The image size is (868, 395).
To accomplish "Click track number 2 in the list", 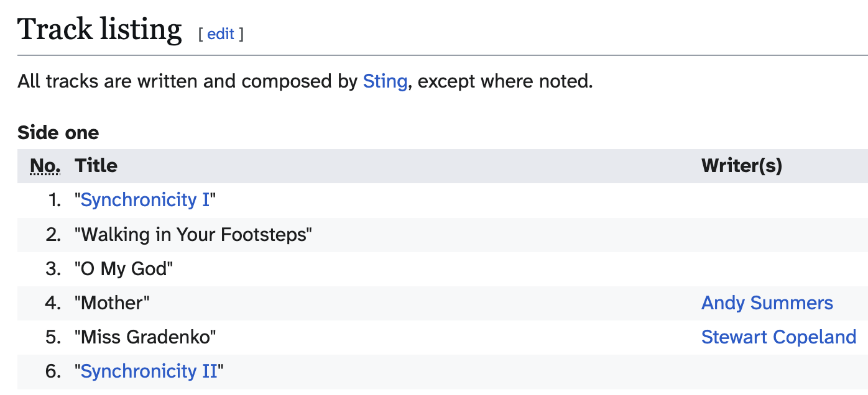I will pos(53,235).
